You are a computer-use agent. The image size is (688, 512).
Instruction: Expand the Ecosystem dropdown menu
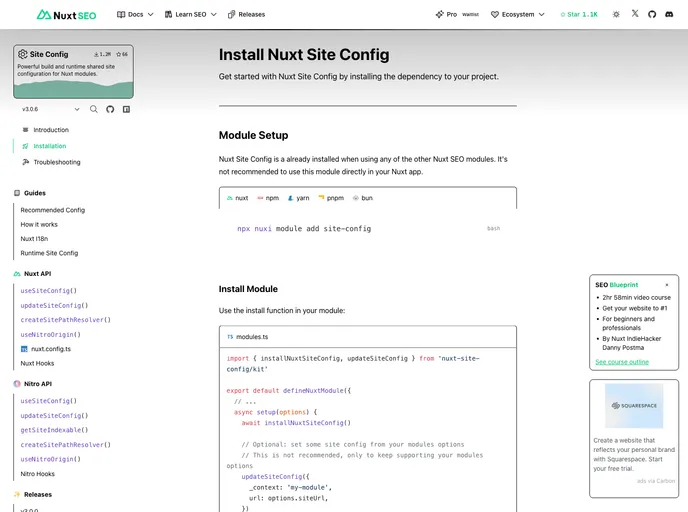pos(517,14)
